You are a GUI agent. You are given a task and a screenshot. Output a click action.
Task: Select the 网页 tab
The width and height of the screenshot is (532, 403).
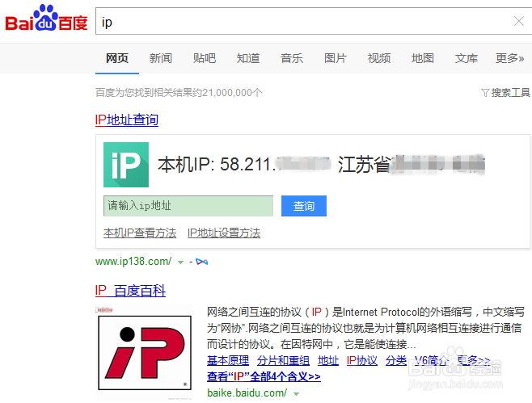pyautogui.click(x=117, y=58)
